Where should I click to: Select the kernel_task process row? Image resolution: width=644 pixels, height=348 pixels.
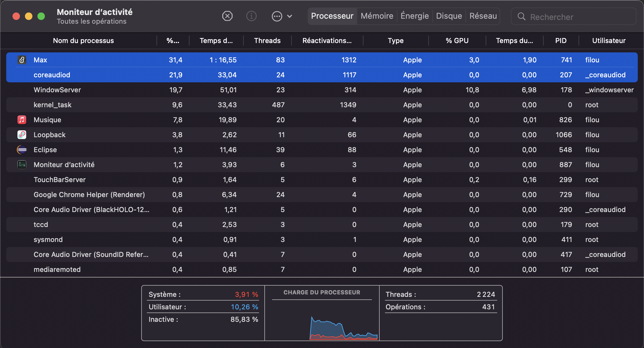[x=322, y=105]
